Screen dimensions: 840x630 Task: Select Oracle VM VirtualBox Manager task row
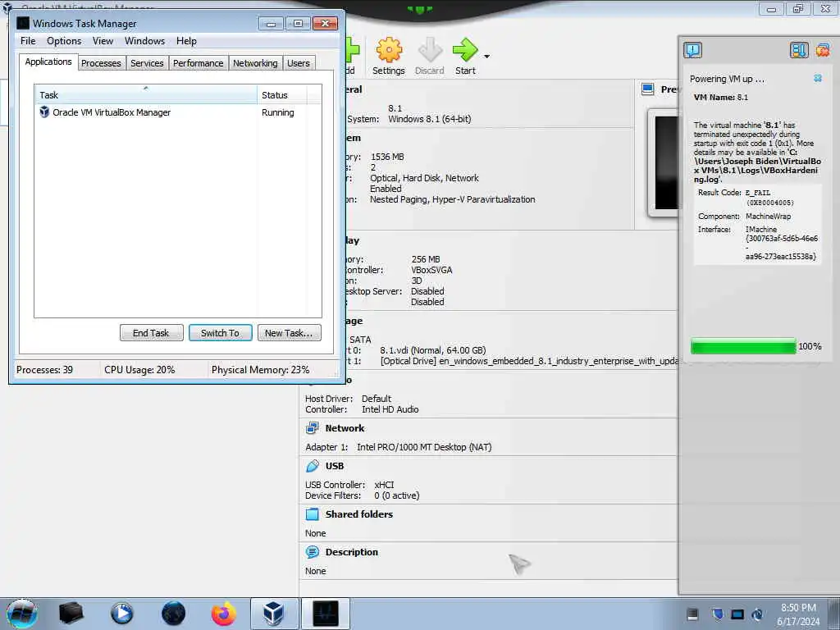click(x=177, y=112)
